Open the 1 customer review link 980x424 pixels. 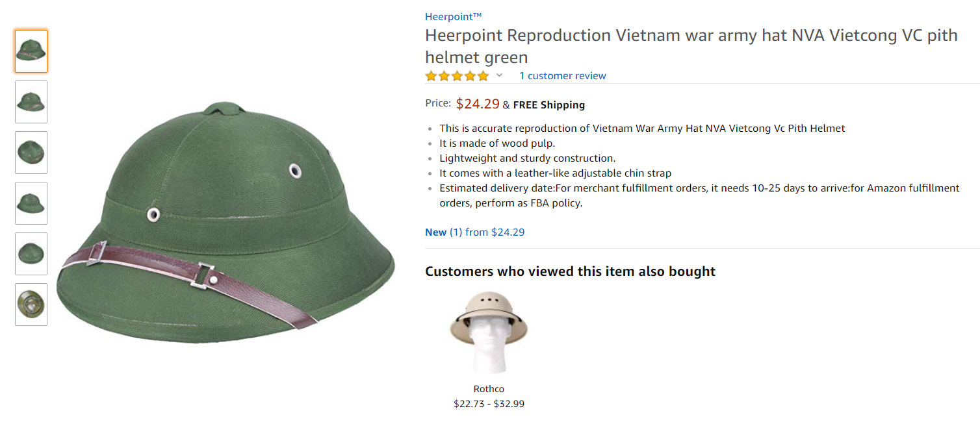point(562,76)
